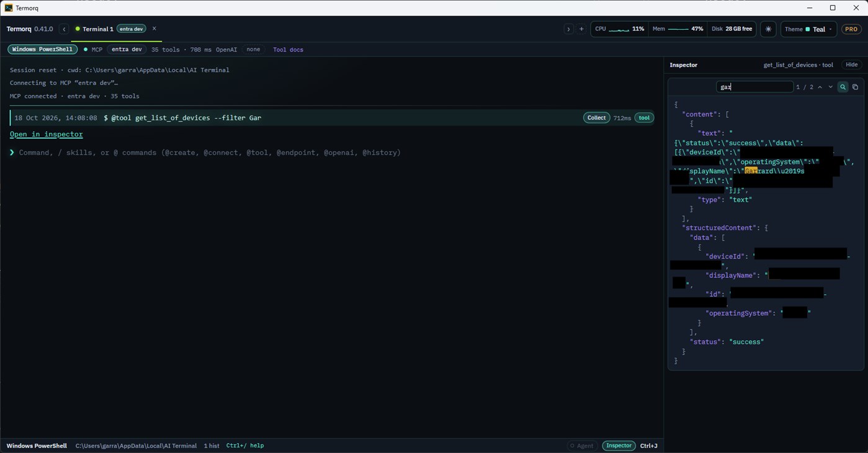Toggle the Inspector button in status bar
Image resolution: width=868 pixels, height=453 pixels.
pyautogui.click(x=619, y=446)
